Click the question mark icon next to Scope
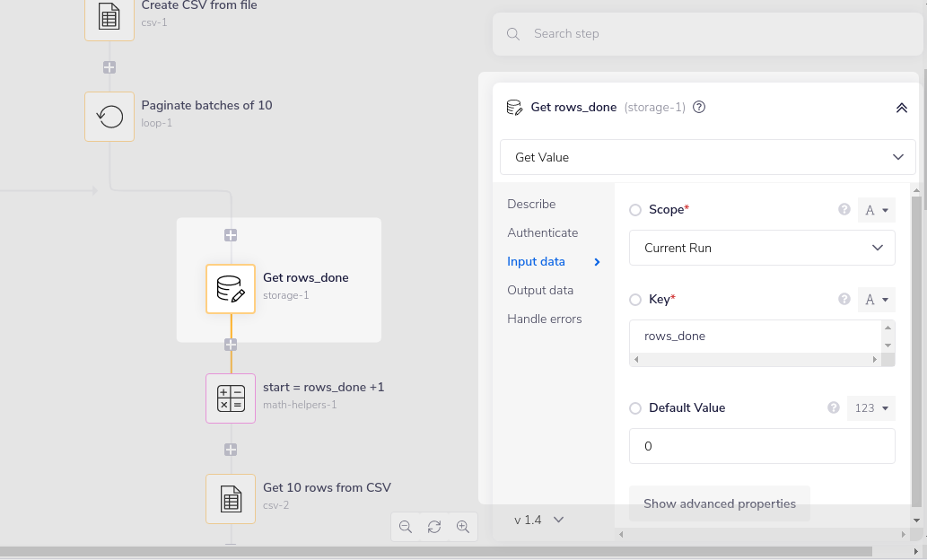This screenshot has height=560, width=927. [x=844, y=209]
